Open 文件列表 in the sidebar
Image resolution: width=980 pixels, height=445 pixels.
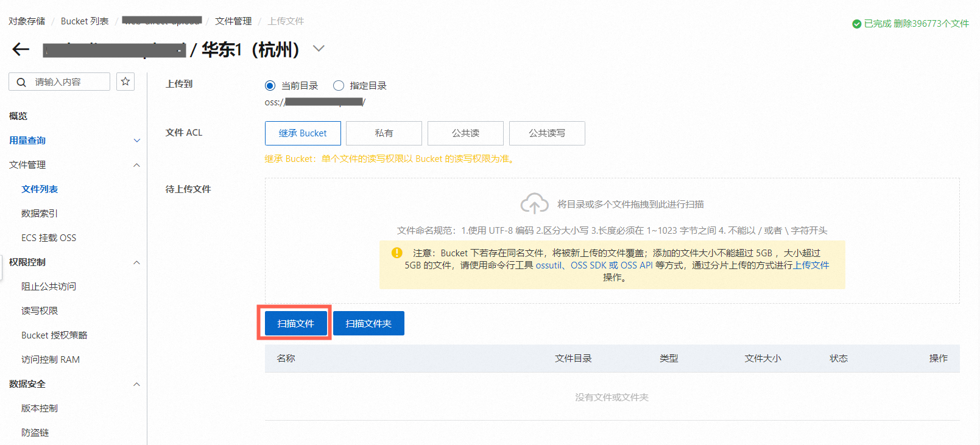tap(40, 189)
